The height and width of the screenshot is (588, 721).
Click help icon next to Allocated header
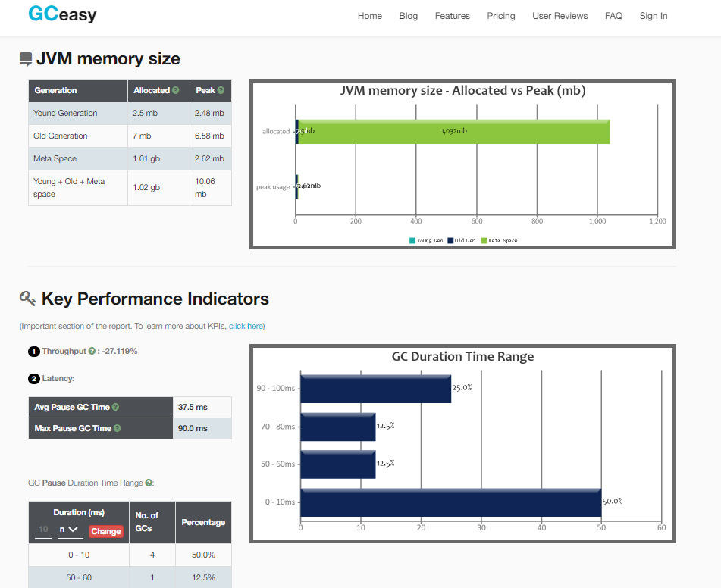coord(176,91)
